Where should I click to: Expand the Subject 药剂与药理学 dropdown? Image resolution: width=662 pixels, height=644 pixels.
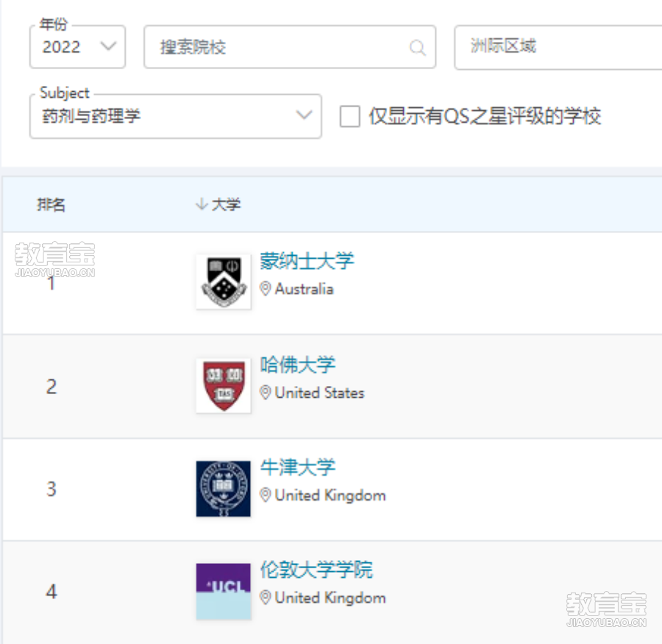click(176, 116)
